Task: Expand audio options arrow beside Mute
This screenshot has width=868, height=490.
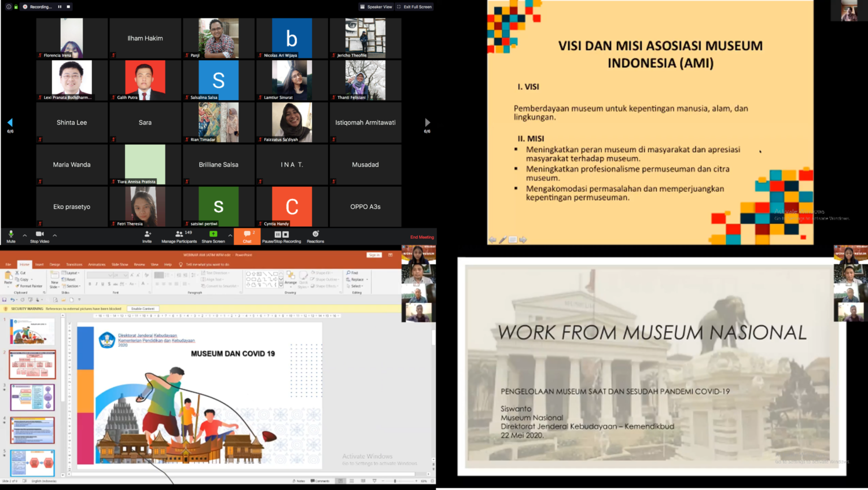Action: (24, 235)
